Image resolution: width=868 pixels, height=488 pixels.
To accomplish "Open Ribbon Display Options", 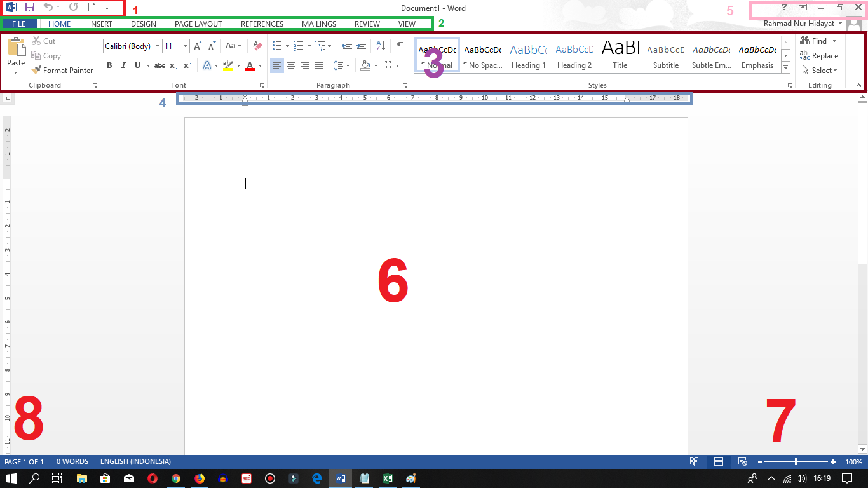I will coord(803,8).
